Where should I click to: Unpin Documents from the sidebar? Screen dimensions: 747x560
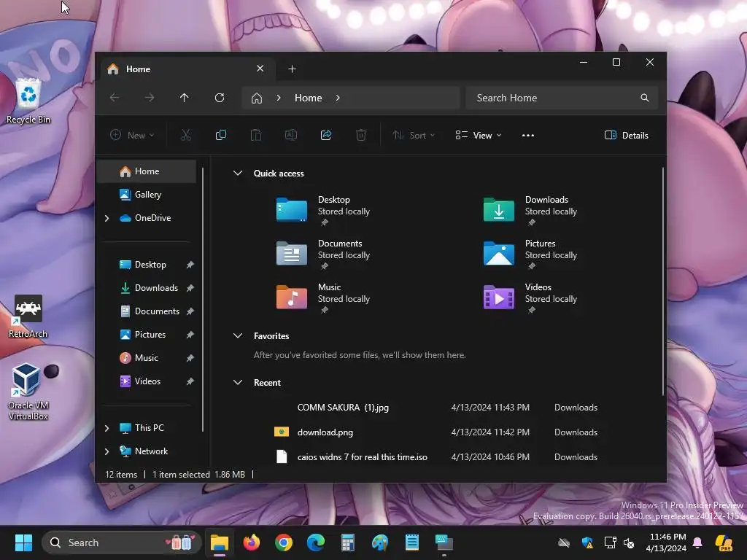190,311
